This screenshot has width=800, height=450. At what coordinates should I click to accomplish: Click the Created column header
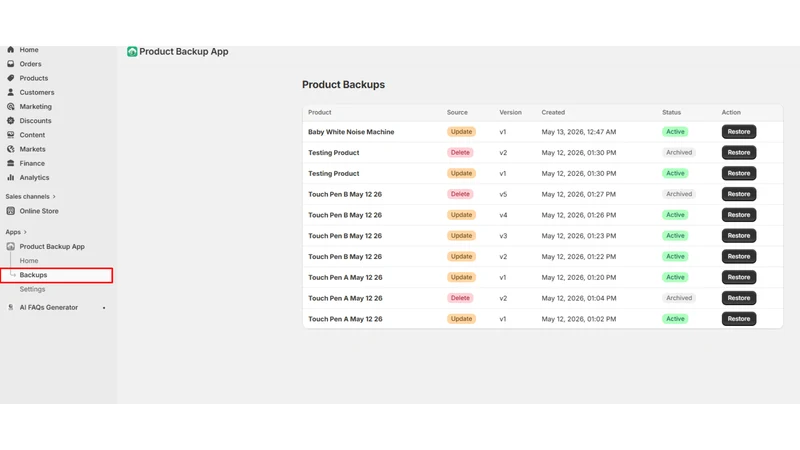tap(553, 112)
